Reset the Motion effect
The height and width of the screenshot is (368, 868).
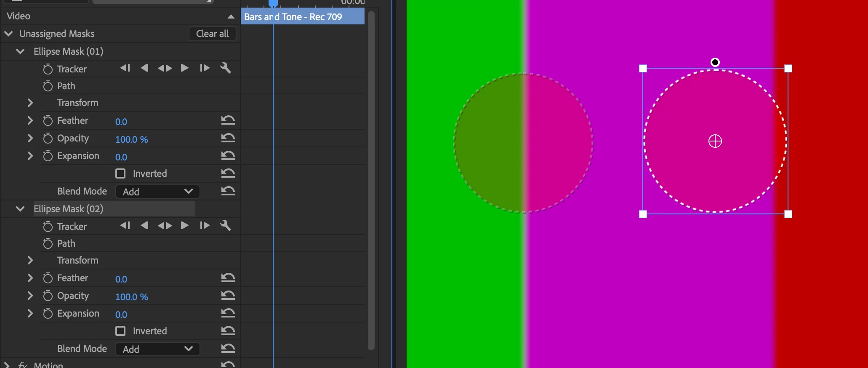[x=228, y=364]
